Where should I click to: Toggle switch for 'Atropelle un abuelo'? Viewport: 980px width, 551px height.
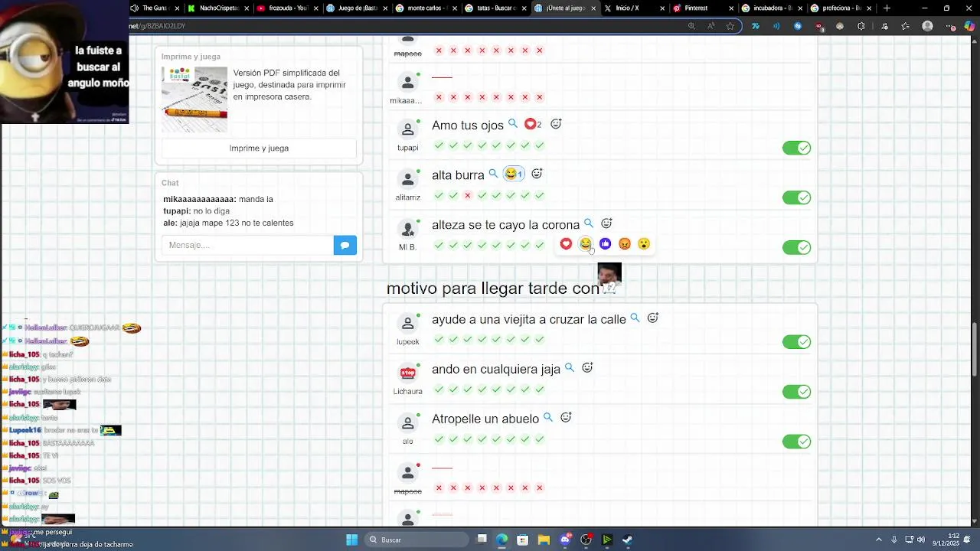(796, 441)
